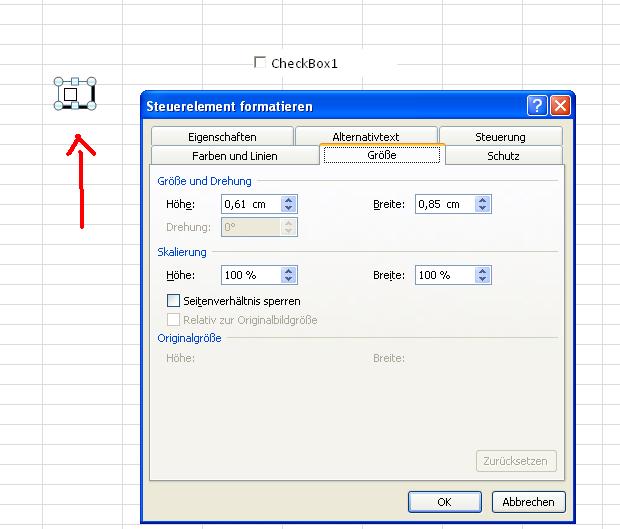Switch to the Eigenschaften tab
The image size is (620, 529).
point(222,137)
